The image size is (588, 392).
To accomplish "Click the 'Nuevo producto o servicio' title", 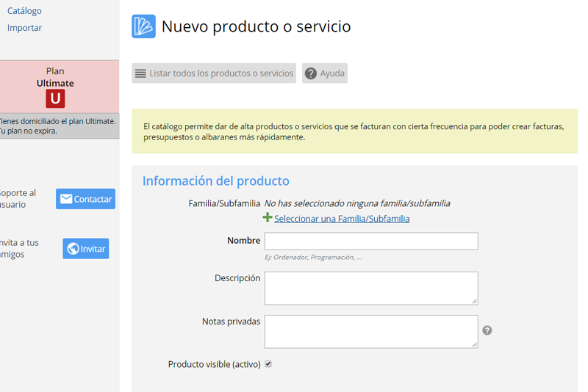I will (x=256, y=26).
